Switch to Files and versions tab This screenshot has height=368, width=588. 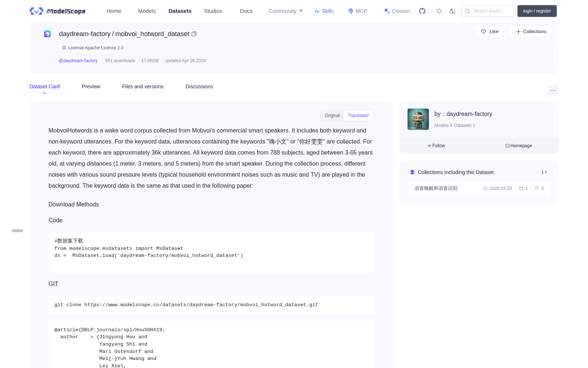[143, 86]
